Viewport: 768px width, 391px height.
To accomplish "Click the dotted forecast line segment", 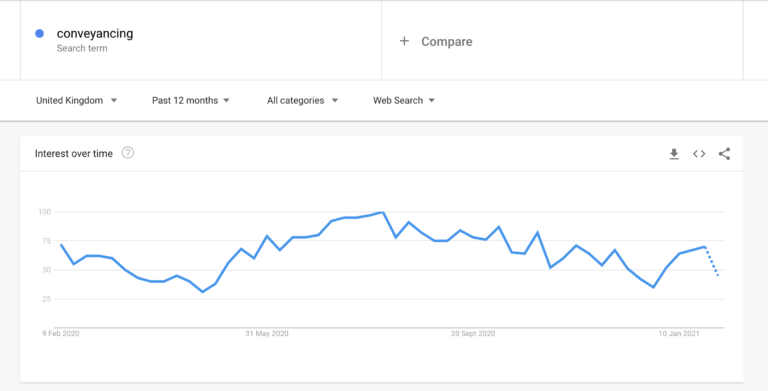I will pyautogui.click(x=711, y=261).
